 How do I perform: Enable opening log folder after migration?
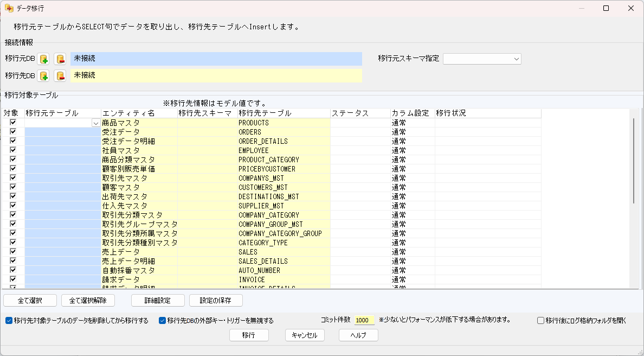point(541,321)
